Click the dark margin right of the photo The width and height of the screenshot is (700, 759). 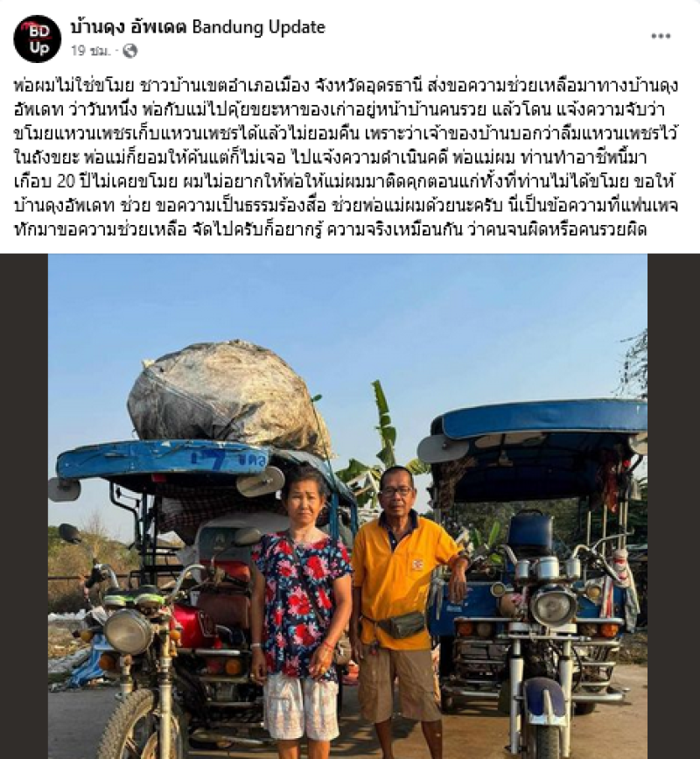pos(674,506)
